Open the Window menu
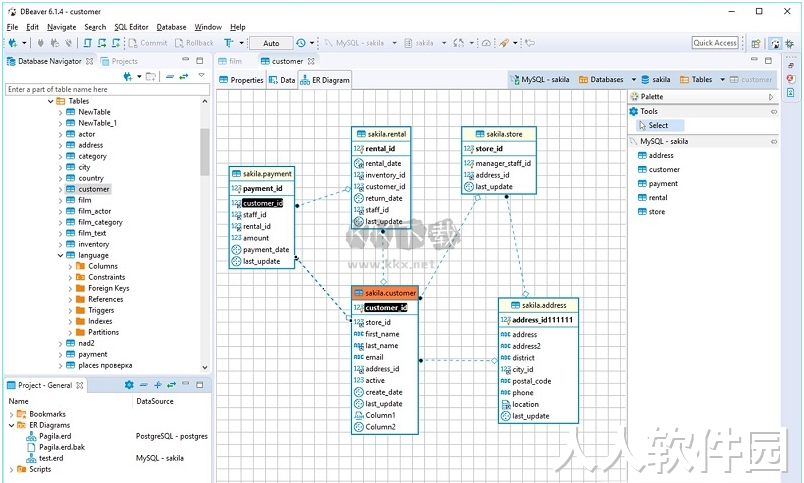Image resolution: width=804 pixels, height=483 pixels. [x=208, y=27]
